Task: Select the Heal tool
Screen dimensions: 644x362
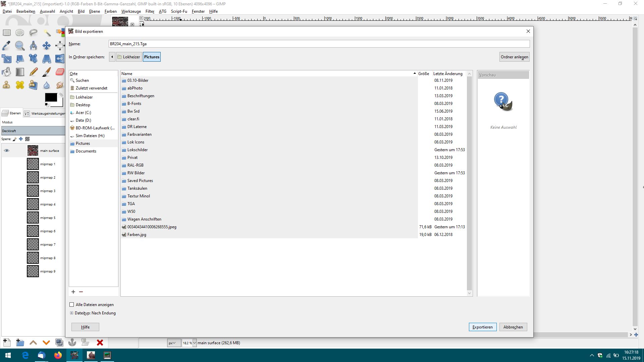Action: point(20,85)
